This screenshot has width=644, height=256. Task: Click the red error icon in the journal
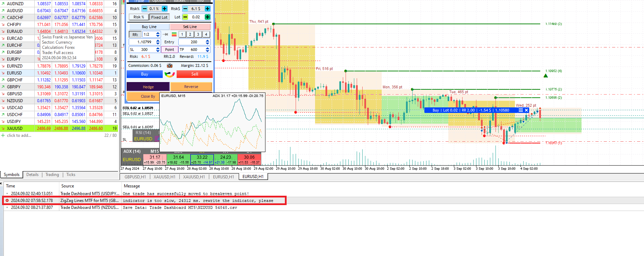[x=7, y=201]
